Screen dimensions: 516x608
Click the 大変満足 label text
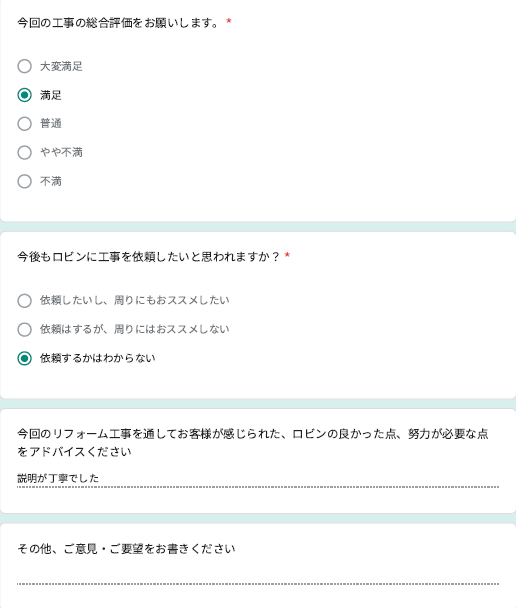tap(61, 66)
